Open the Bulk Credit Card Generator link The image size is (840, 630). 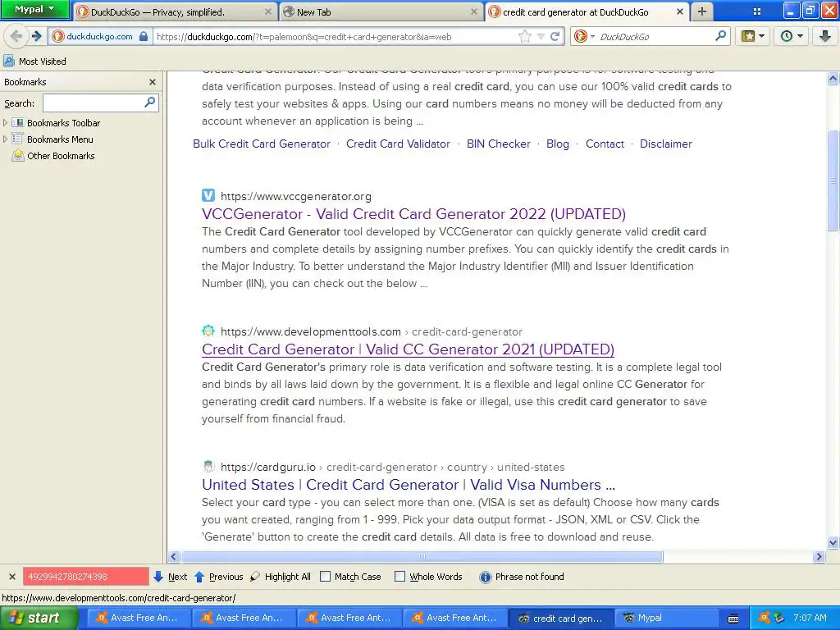262,144
